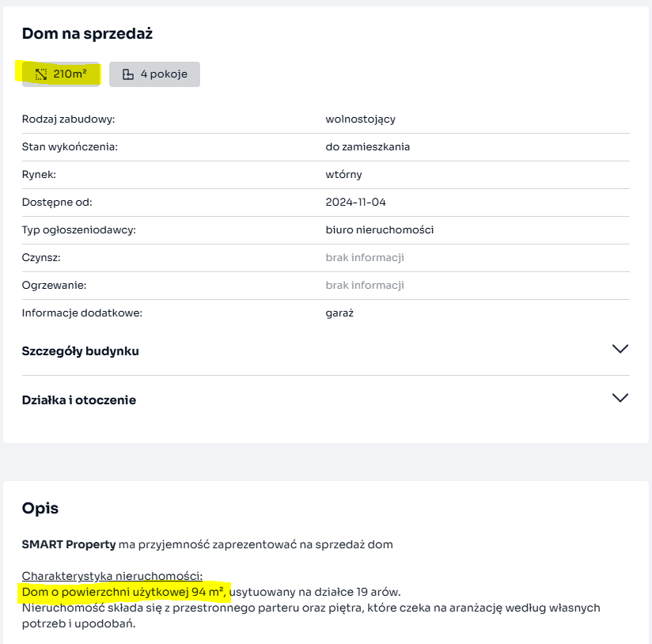Click the "Opis" section heading

40,508
